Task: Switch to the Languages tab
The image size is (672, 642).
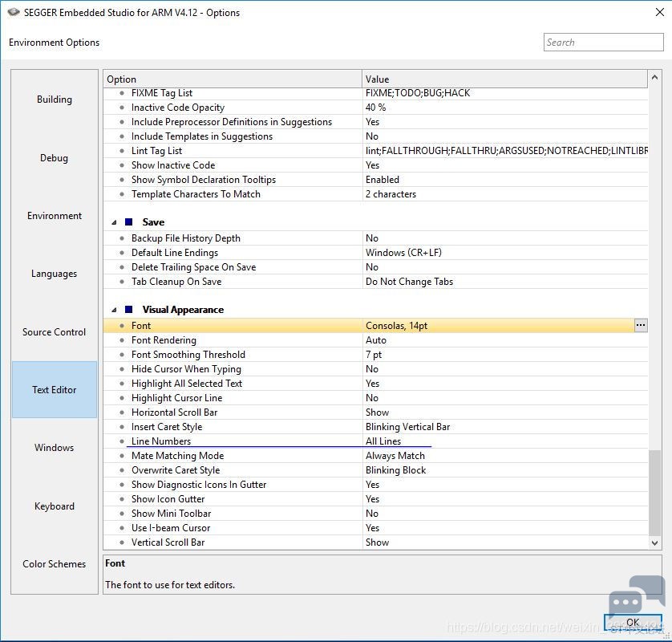Action: coord(55,274)
